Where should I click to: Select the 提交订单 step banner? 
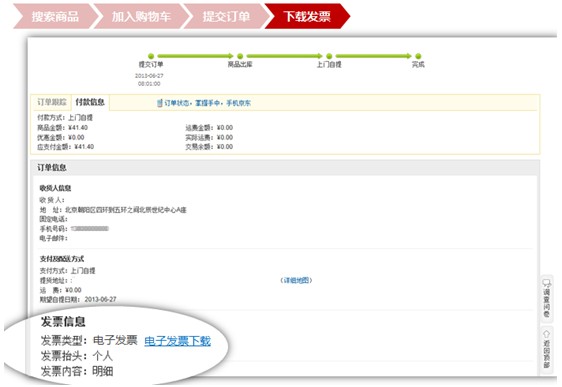[226, 16]
